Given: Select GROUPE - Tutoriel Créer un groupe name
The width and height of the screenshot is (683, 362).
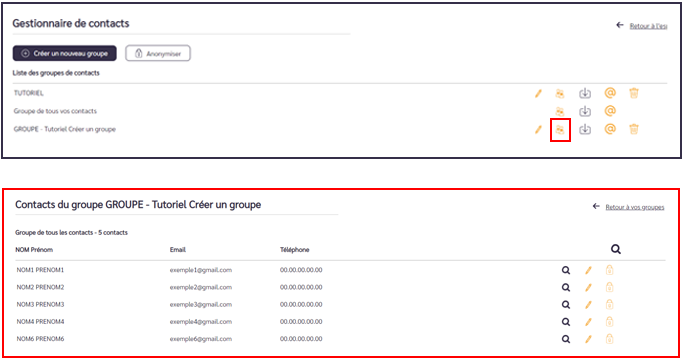Looking at the screenshot, I should click(x=65, y=129).
